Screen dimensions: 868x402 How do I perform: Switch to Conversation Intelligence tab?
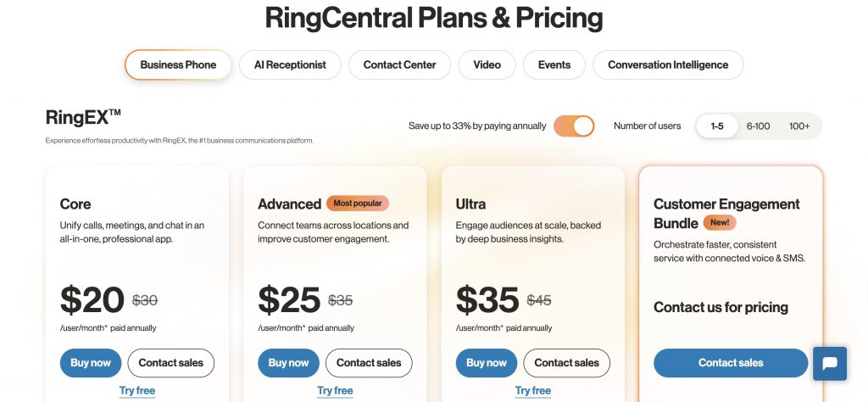point(668,64)
